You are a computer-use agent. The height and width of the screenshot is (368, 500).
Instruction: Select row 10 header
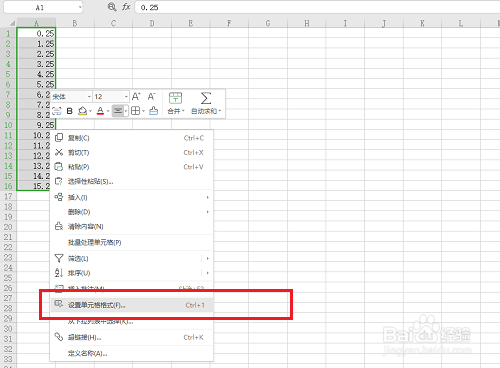[x=8, y=125]
